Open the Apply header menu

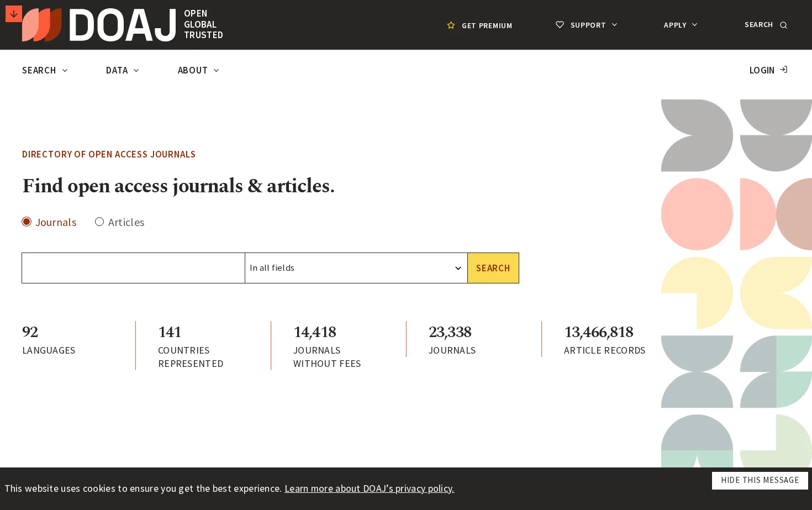tap(681, 25)
